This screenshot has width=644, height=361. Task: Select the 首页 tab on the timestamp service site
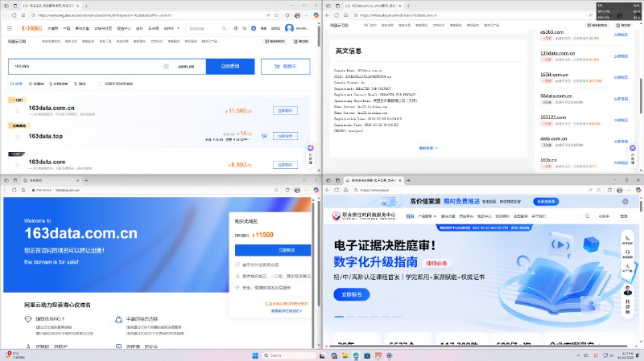point(410,216)
